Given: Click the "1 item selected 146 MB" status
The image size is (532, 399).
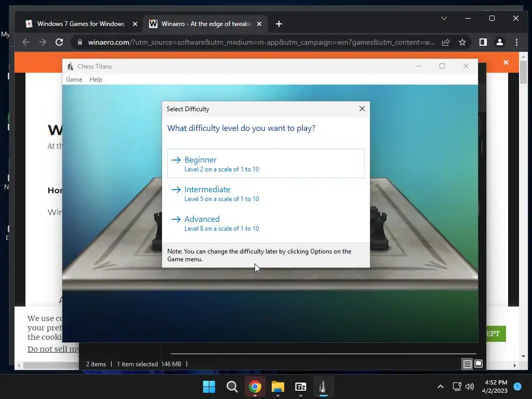Looking at the screenshot, I should (149, 364).
